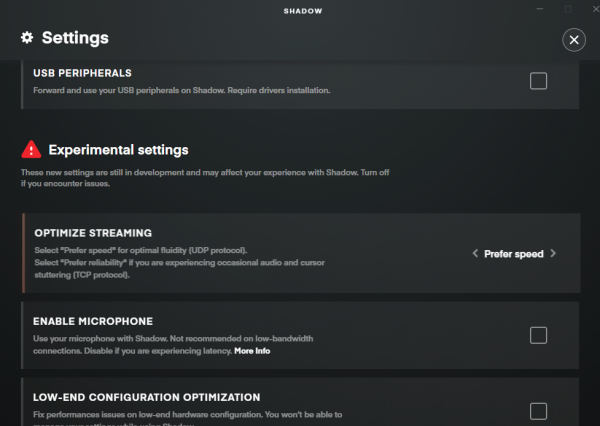Select the Prefer speed value label
This screenshot has width=600, height=426.
pyautogui.click(x=514, y=254)
